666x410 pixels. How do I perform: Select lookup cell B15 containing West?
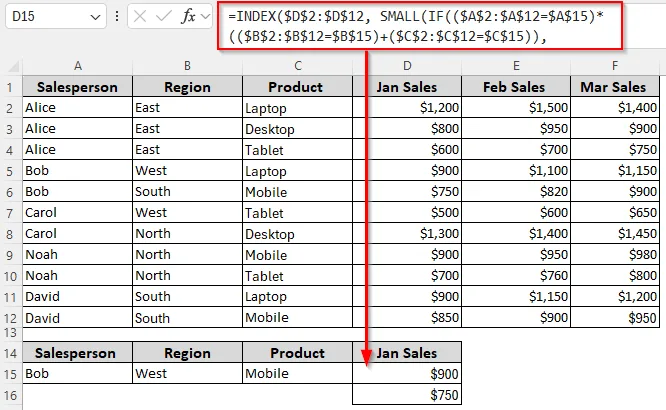187,373
